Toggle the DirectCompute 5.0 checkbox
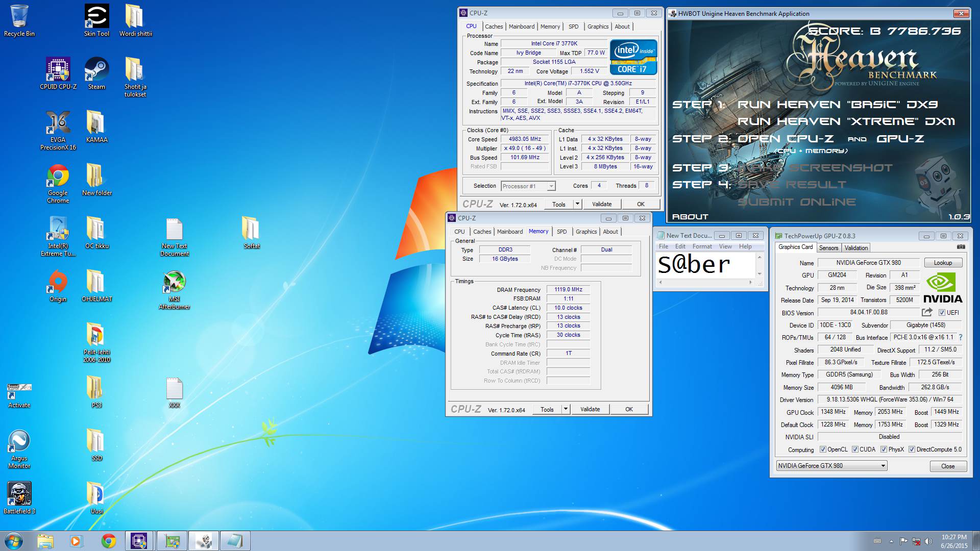 point(912,449)
